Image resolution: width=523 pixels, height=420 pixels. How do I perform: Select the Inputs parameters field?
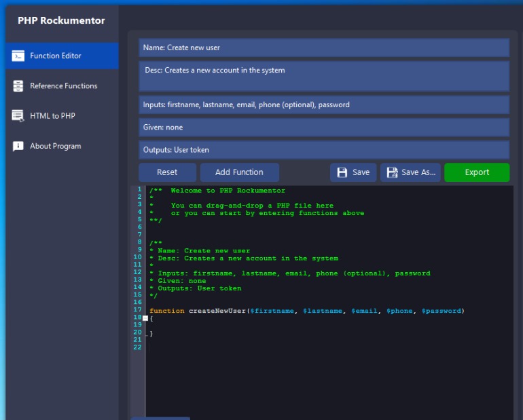tap(324, 104)
